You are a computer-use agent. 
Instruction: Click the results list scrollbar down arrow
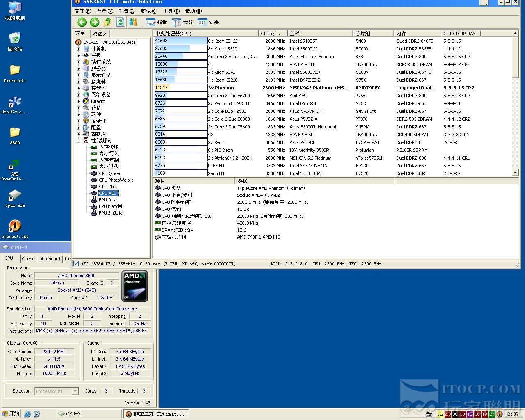[x=515, y=173]
